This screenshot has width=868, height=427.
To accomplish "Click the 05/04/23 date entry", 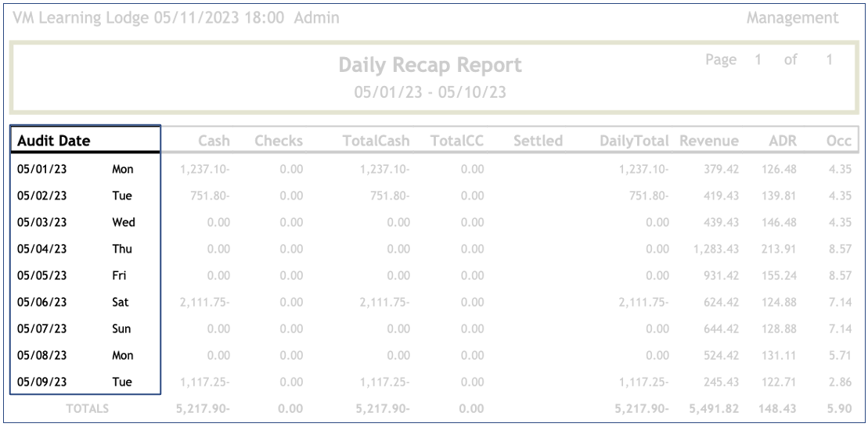I will click(42, 249).
